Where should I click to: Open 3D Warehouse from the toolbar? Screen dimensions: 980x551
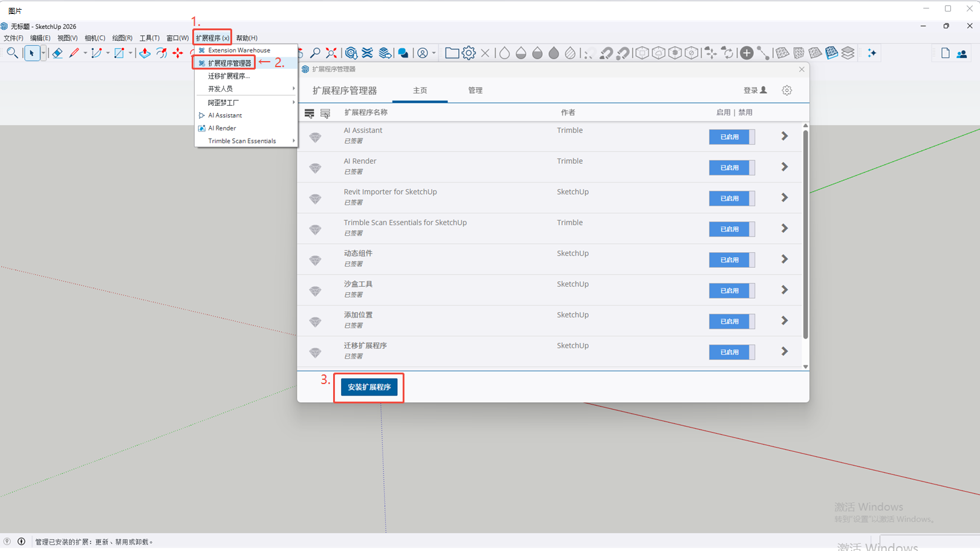[x=351, y=53]
